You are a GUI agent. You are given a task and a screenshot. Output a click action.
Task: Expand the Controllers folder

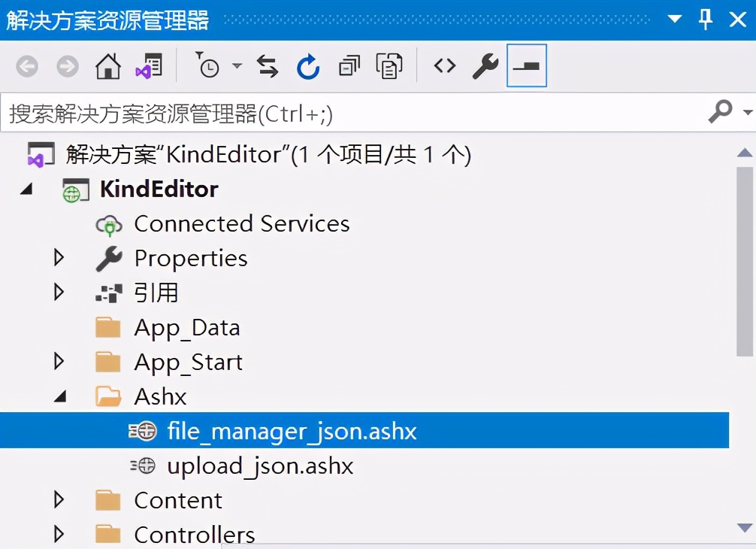click(59, 534)
